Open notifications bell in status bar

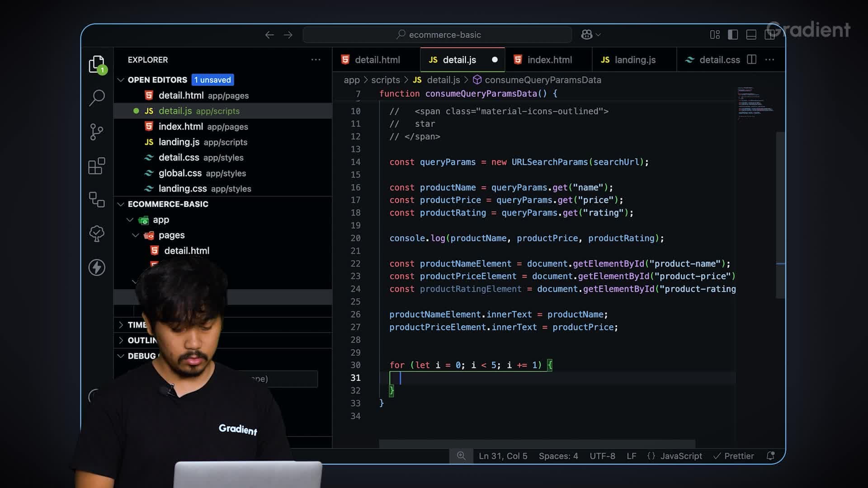coord(771,456)
